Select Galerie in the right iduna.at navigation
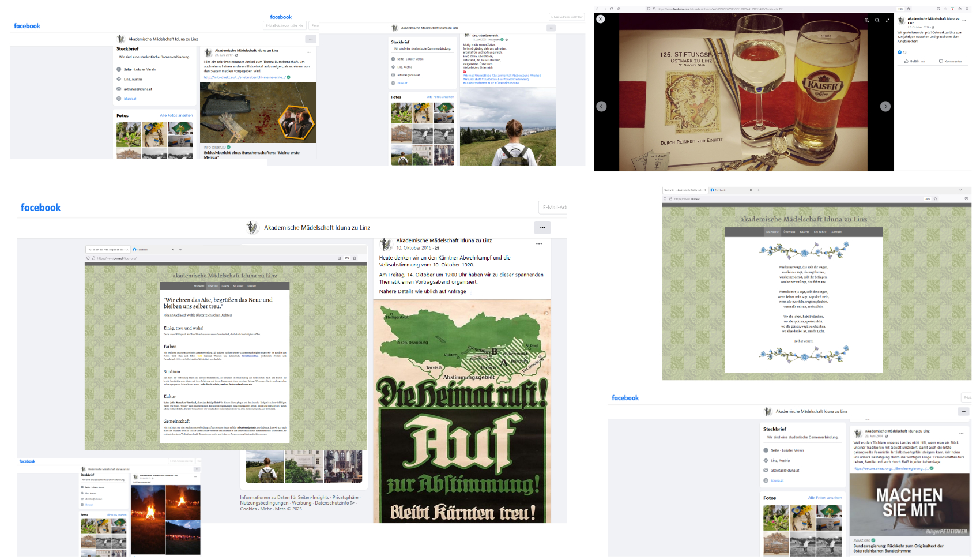This screenshot has width=980, height=560. [x=804, y=232]
